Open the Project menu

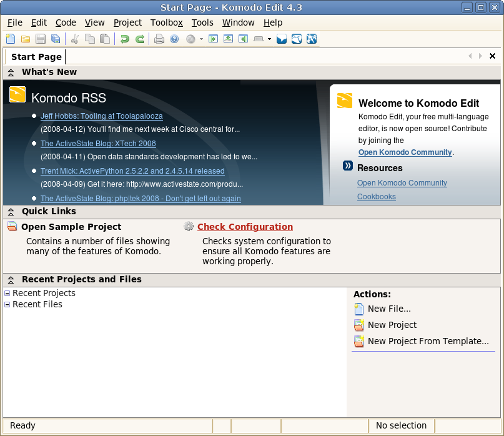pyautogui.click(x=127, y=22)
